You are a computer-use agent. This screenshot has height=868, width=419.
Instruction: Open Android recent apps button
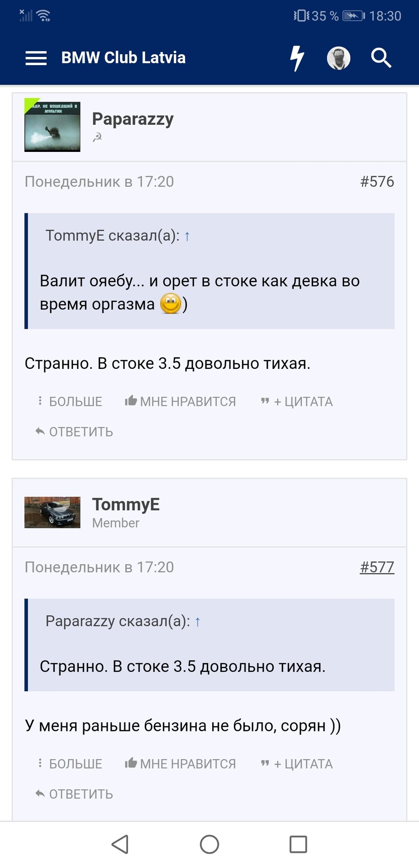click(298, 844)
